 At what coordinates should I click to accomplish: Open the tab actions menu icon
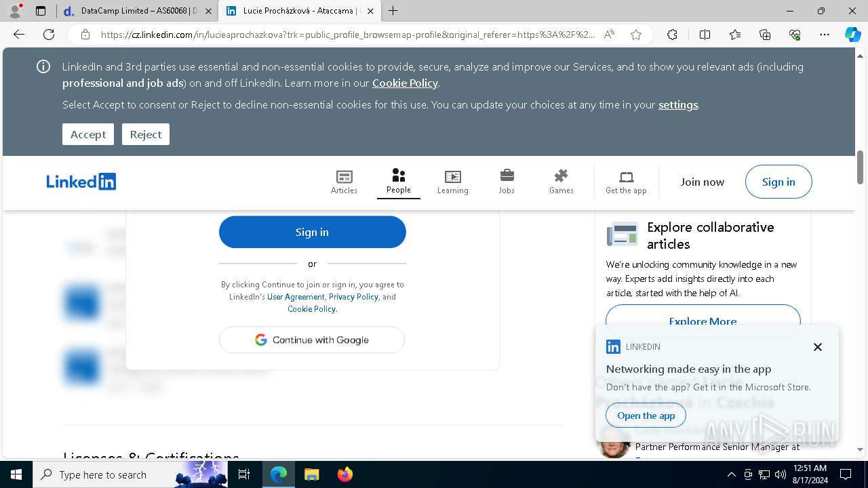point(41,11)
